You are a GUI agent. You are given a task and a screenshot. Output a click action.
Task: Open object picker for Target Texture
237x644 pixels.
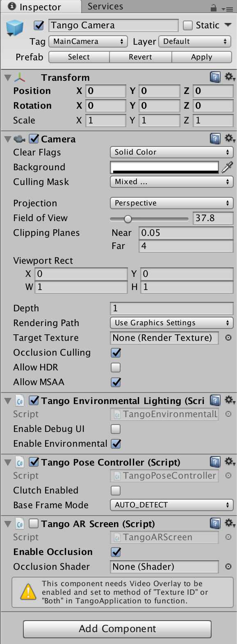(x=228, y=338)
